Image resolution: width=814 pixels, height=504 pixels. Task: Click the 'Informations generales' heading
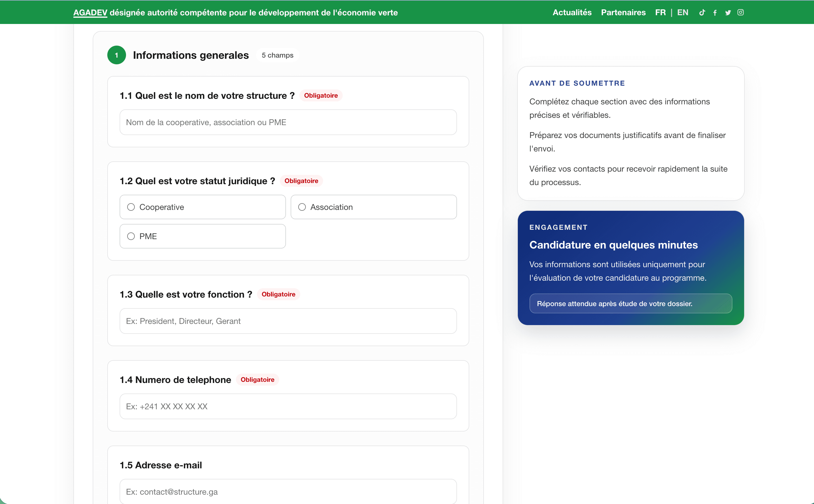191,55
